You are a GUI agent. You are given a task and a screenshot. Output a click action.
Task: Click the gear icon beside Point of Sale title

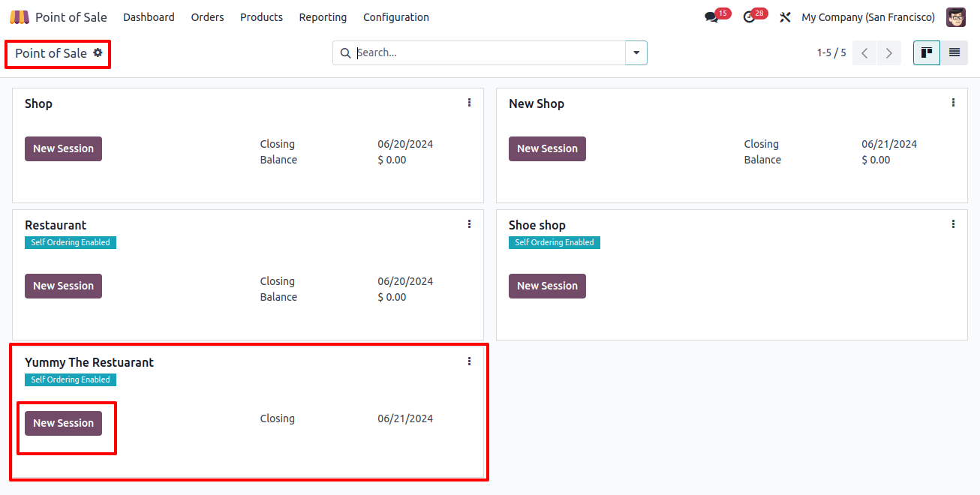(98, 52)
